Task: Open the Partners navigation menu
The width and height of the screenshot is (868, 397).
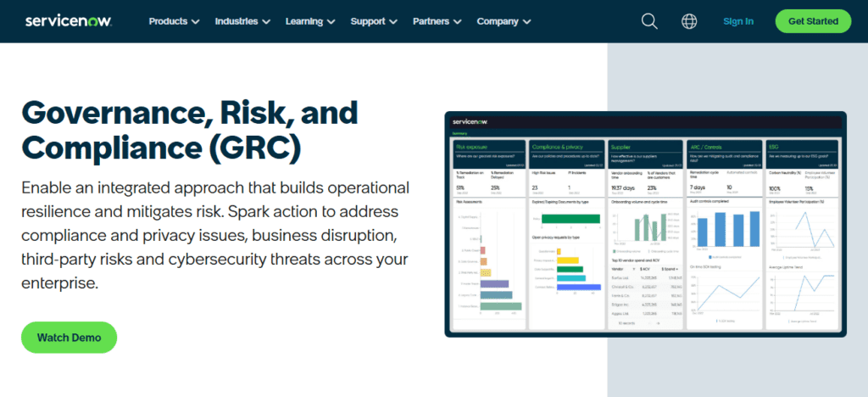Action: click(437, 21)
